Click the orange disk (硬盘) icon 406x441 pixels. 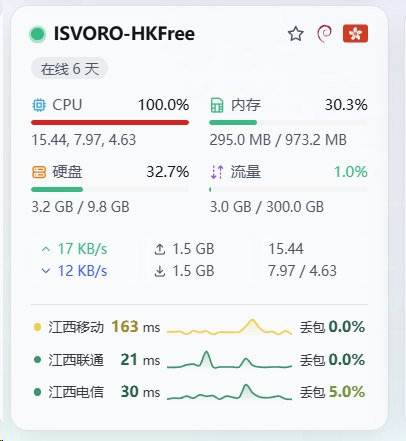coord(39,172)
